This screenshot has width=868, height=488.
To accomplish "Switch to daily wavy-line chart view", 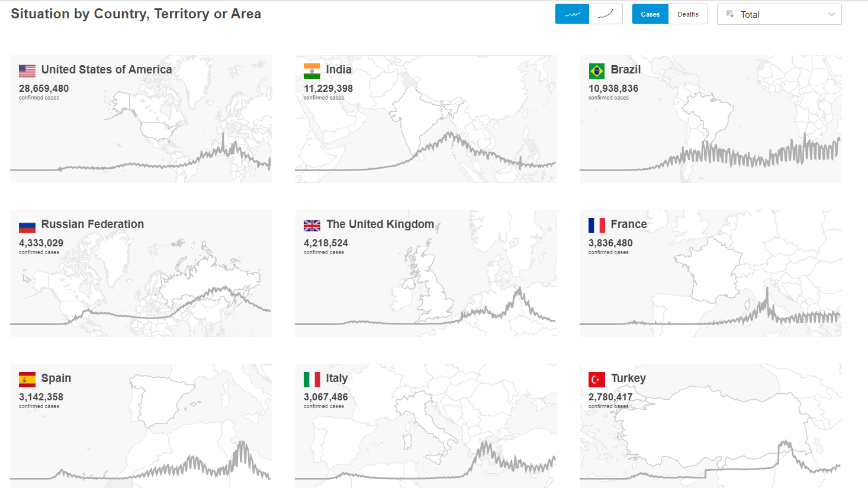I will 572,14.
